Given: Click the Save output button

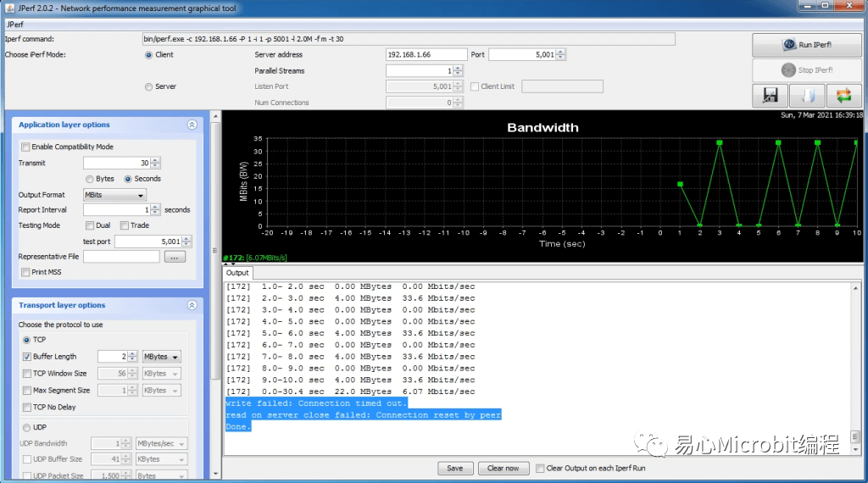Looking at the screenshot, I should [455, 468].
